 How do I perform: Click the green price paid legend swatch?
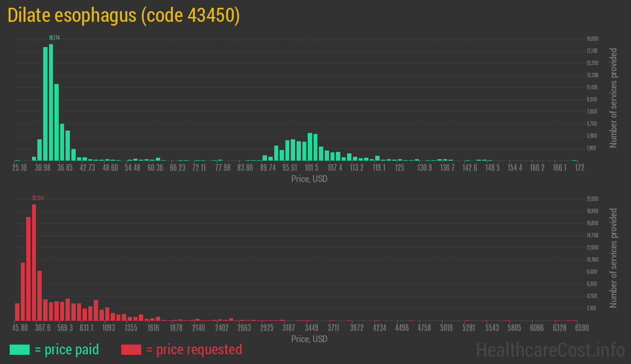(x=19, y=349)
